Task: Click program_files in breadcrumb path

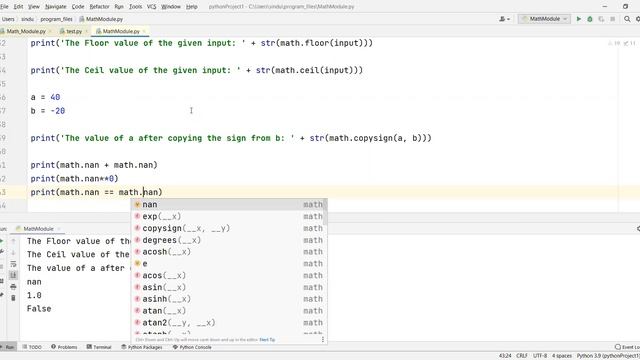Action: (x=56, y=19)
